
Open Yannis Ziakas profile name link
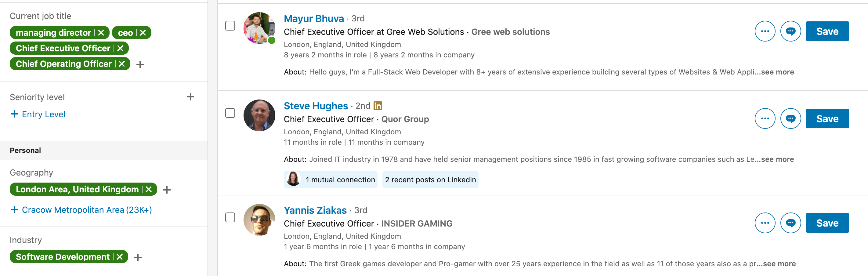315,210
